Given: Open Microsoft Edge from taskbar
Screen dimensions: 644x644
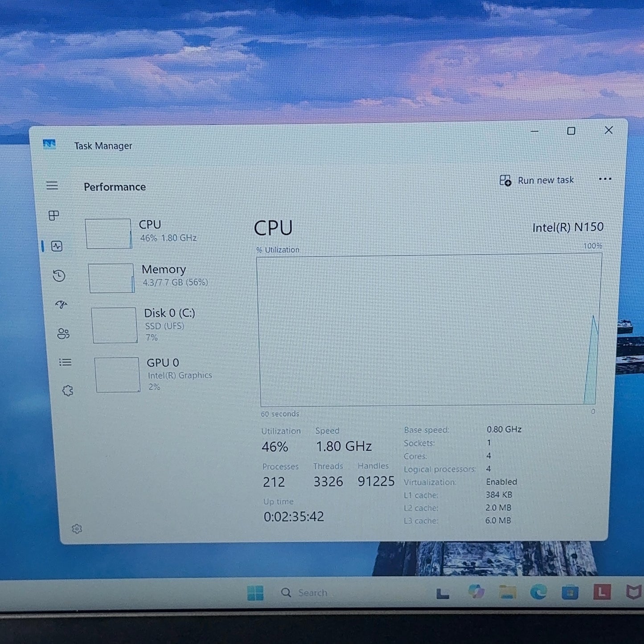Looking at the screenshot, I should click(x=538, y=592).
